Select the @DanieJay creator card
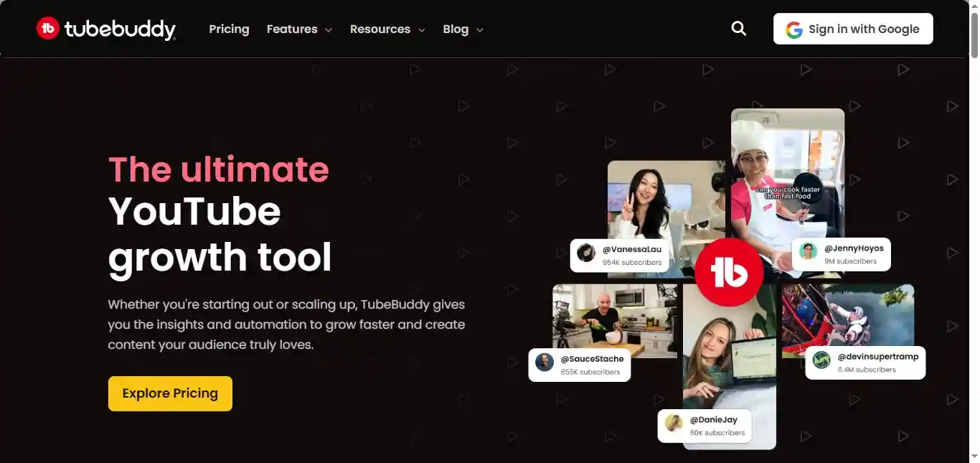 (705, 426)
